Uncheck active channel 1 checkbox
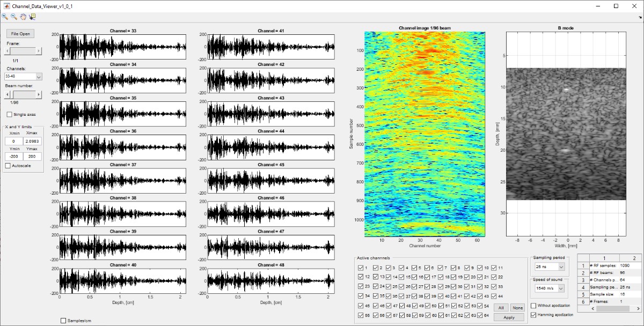This screenshot has width=644, height=326. 361,268
